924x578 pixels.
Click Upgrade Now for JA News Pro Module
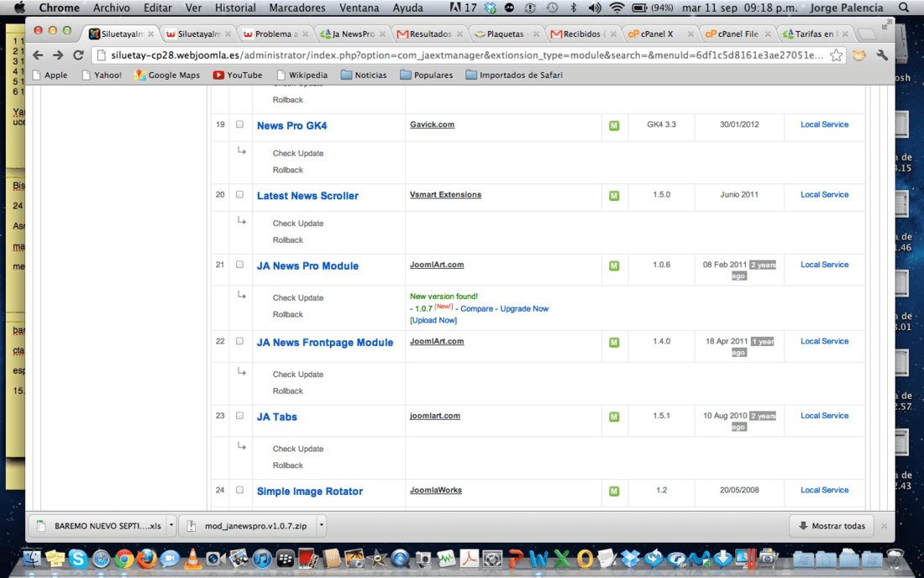[x=524, y=308]
